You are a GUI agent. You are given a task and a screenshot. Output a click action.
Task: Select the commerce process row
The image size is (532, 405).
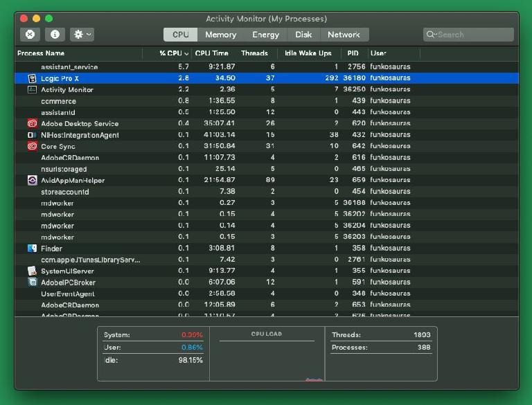(267, 101)
